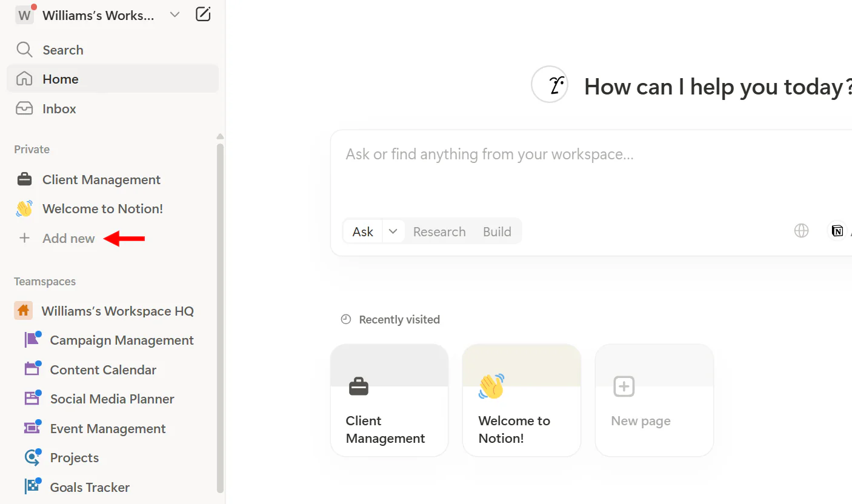Click the Home house icon

[x=24, y=79]
